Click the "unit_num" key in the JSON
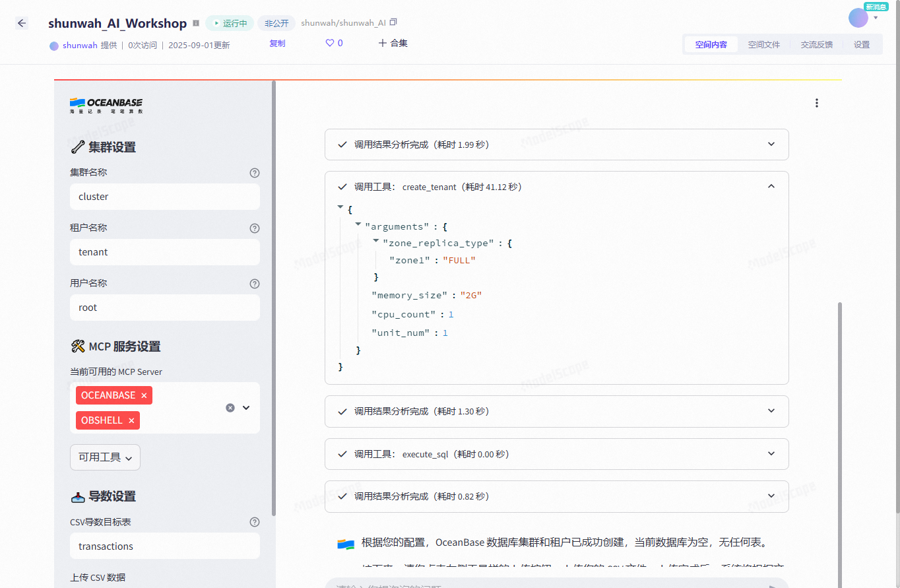The image size is (900, 588). (x=401, y=333)
